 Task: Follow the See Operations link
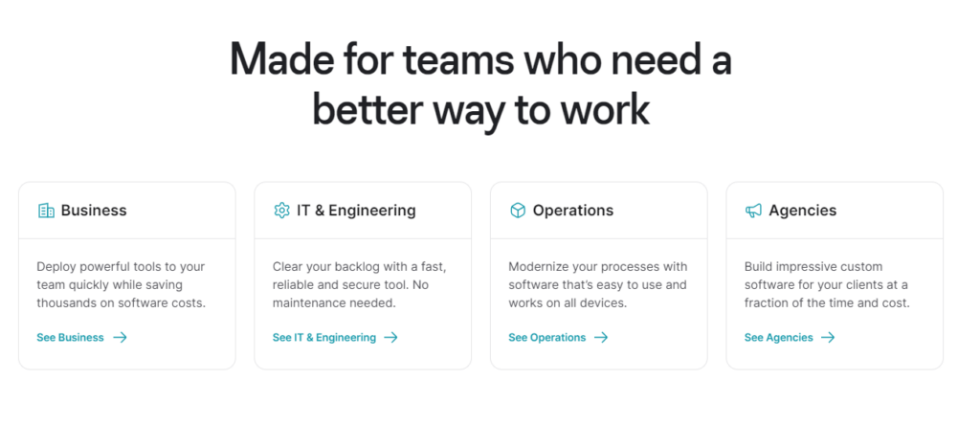pyautogui.click(x=546, y=338)
